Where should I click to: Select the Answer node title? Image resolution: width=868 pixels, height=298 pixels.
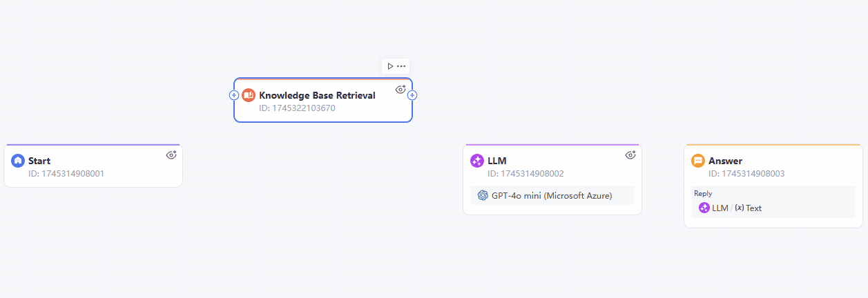pyautogui.click(x=725, y=161)
